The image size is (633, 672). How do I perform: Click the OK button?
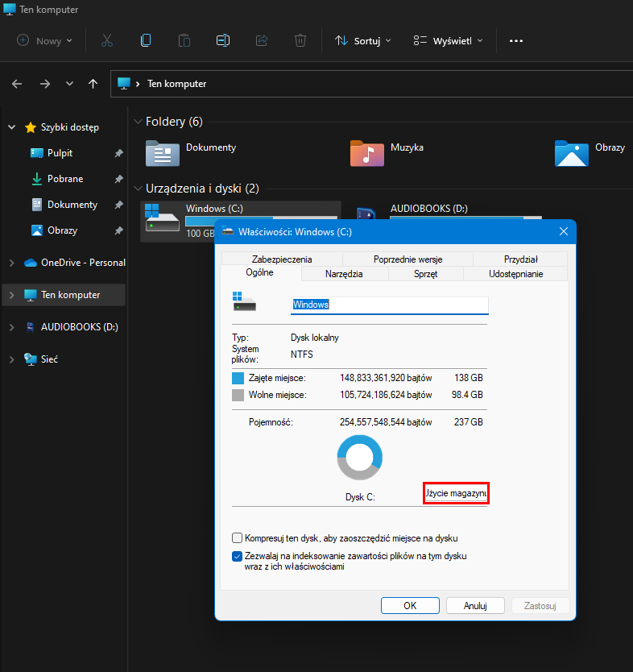coord(410,606)
